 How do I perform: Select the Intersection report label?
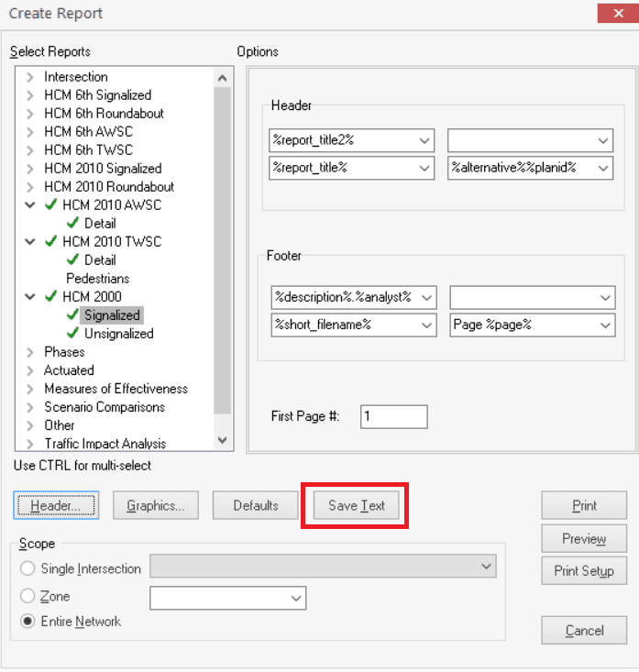click(x=76, y=77)
